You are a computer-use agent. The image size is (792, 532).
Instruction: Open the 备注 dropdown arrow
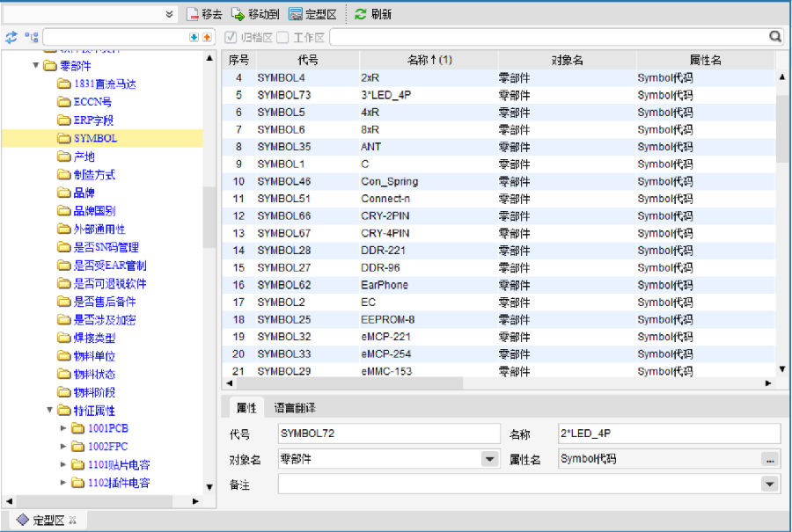coord(770,485)
